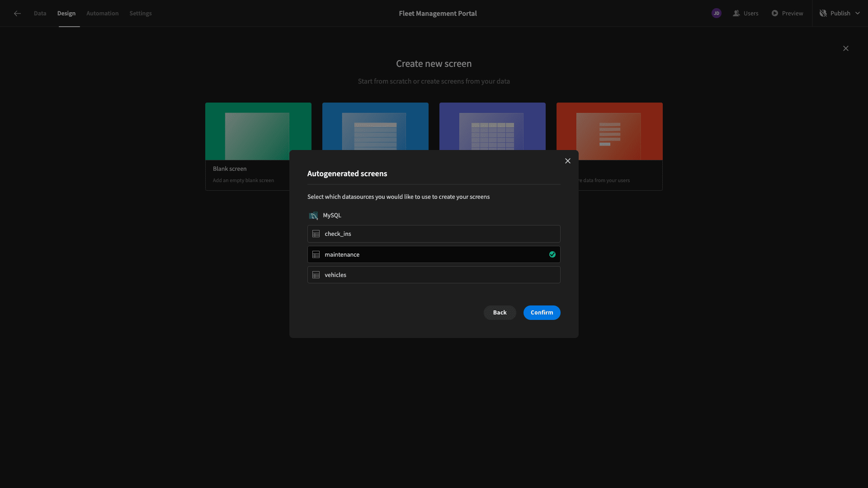The height and width of the screenshot is (488, 868).
Task: Open the Users panel
Action: click(x=746, y=13)
